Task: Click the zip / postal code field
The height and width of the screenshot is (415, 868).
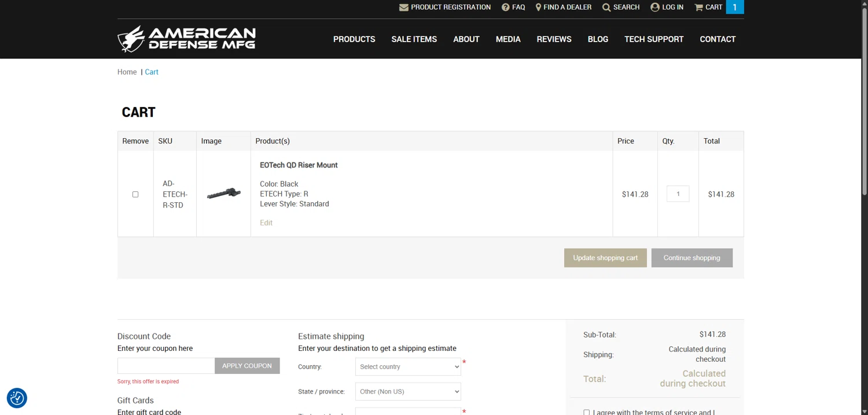Action: 408,412
